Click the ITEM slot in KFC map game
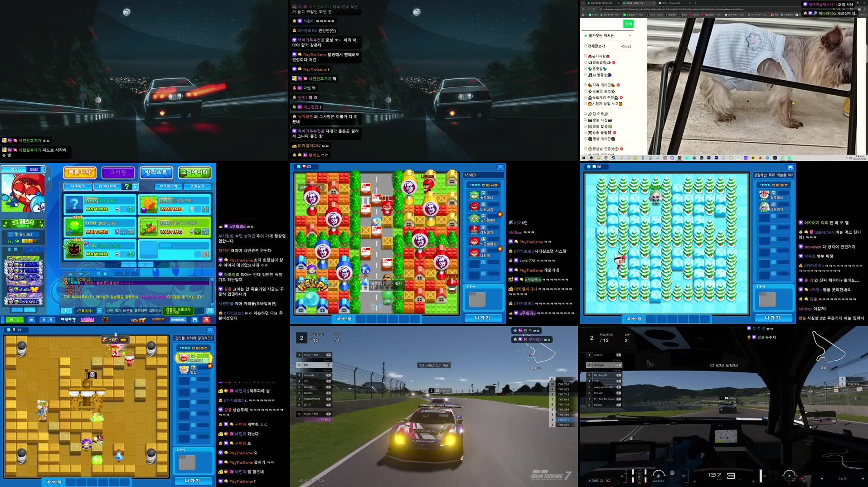 [477, 299]
